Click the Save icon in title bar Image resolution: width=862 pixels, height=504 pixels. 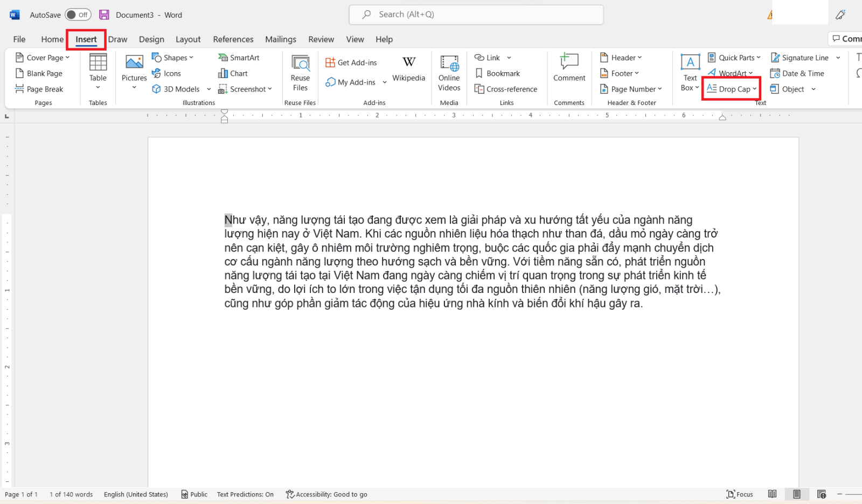tap(104, 15)
